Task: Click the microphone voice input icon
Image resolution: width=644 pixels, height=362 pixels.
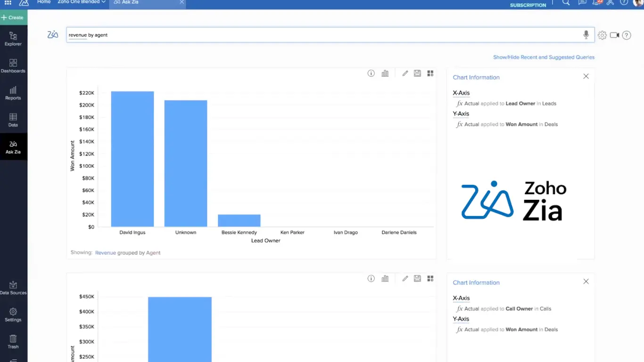Action: point(586,35)
